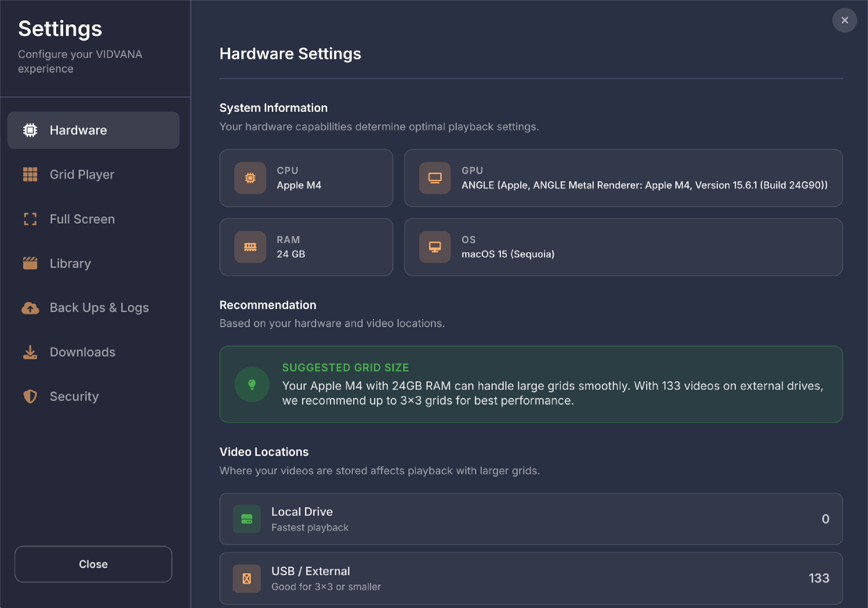Click the cloud upload Back Ups icon

click(30, 308)
